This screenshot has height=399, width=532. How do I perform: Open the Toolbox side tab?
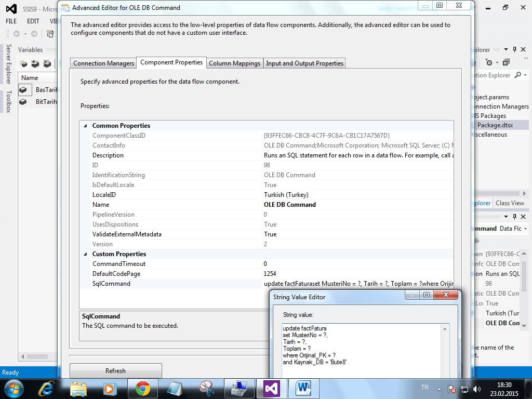(8, 101)
